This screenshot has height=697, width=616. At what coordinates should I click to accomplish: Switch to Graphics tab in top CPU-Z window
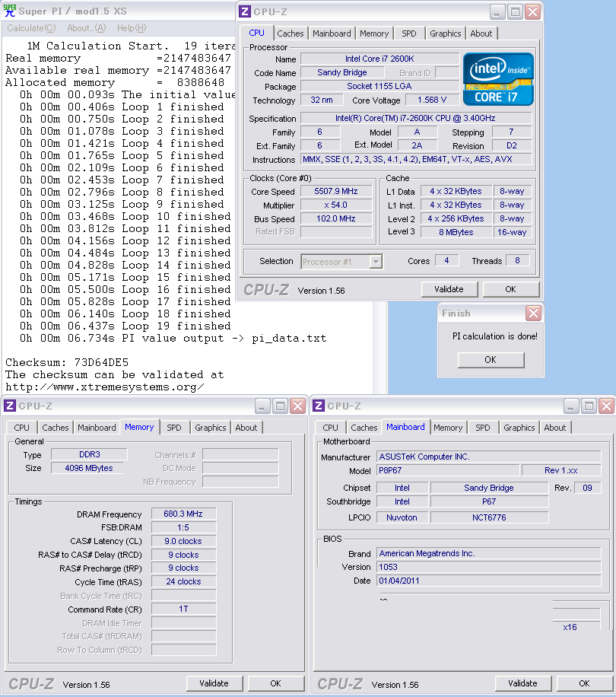coord(446,33)
